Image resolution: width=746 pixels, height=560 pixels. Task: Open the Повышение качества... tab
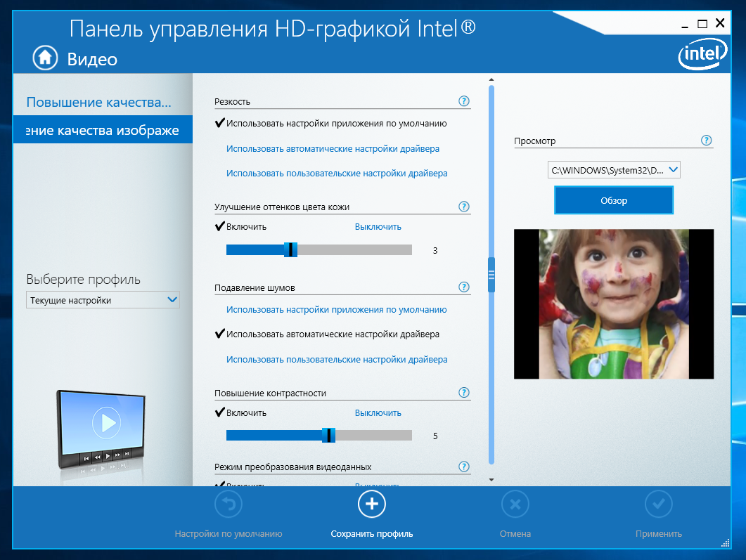(99, 102)
